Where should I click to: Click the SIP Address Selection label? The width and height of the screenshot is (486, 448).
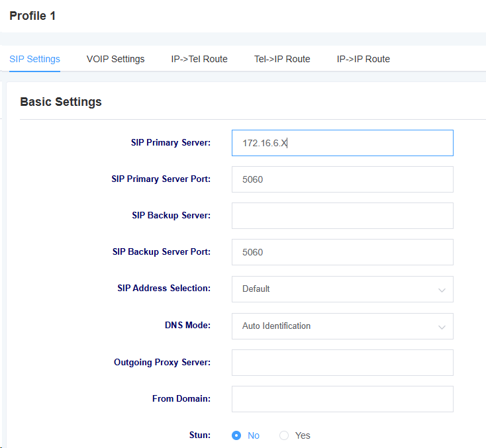pyautogui.click(x=164, y=288)
